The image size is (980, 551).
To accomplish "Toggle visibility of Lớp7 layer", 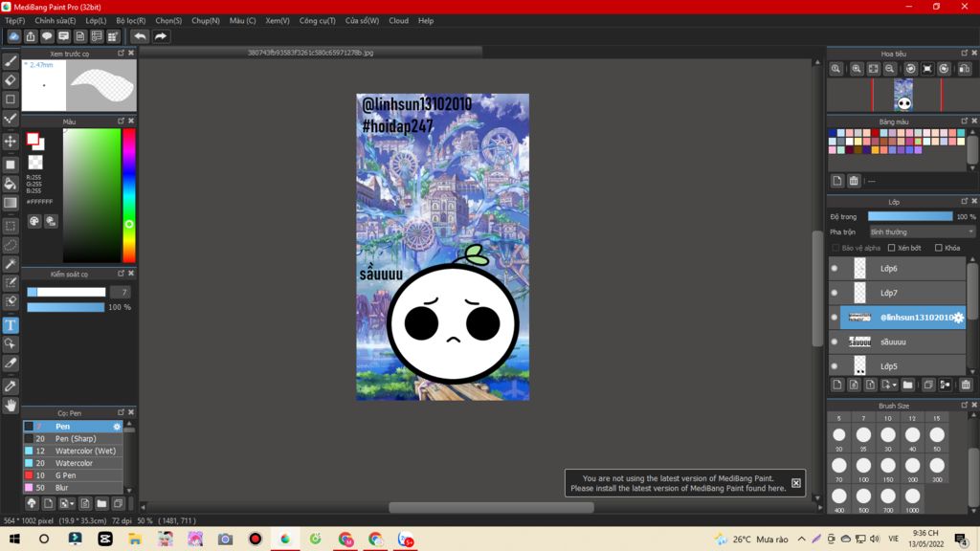I will point(835,293).
